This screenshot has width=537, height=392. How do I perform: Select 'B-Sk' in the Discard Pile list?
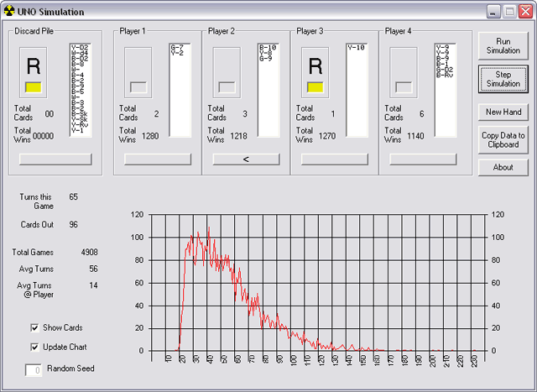coord(80,113)
